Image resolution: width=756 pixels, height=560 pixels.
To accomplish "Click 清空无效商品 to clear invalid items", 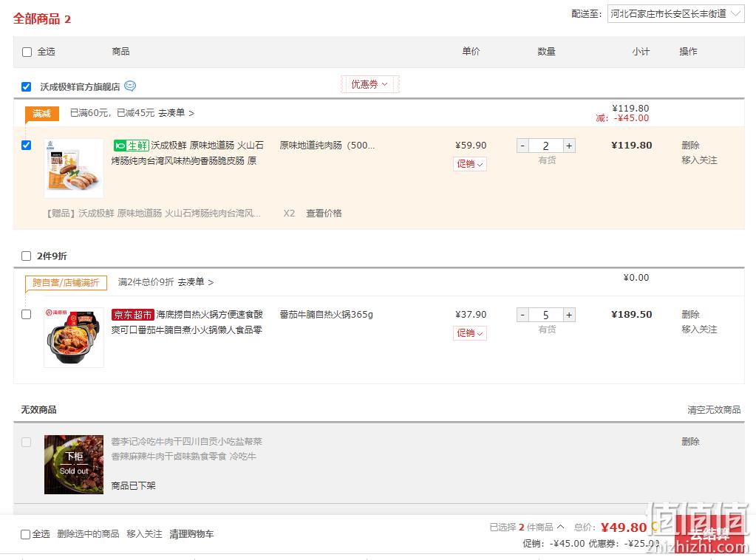I will click(714, 409).
